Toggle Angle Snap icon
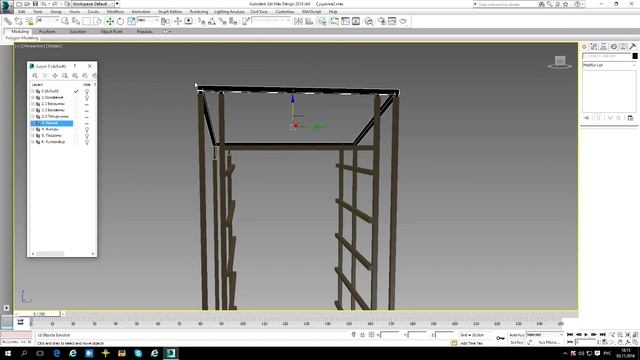This screenshot has width=640, height=360. tap(211, 21)
